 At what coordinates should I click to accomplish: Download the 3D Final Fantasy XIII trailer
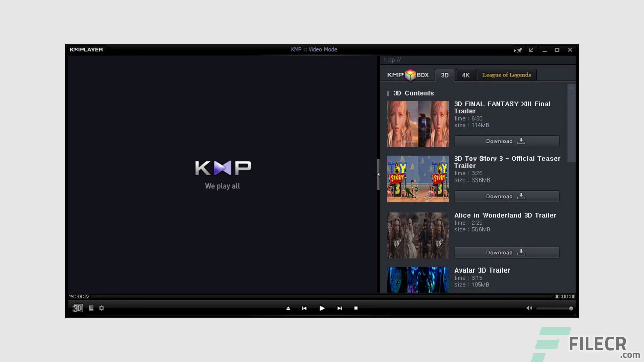[507, 141]
